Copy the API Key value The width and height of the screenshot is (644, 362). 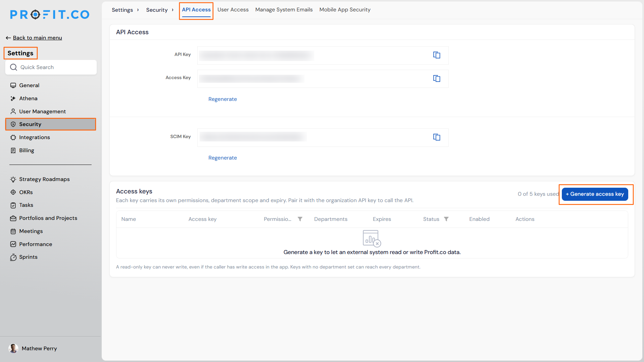pyautogui.click(x=436, y=55)
